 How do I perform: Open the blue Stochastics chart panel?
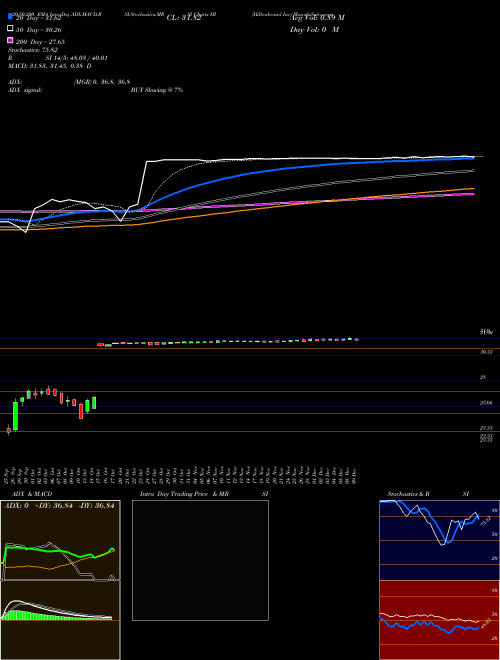[x=439, y=540]
